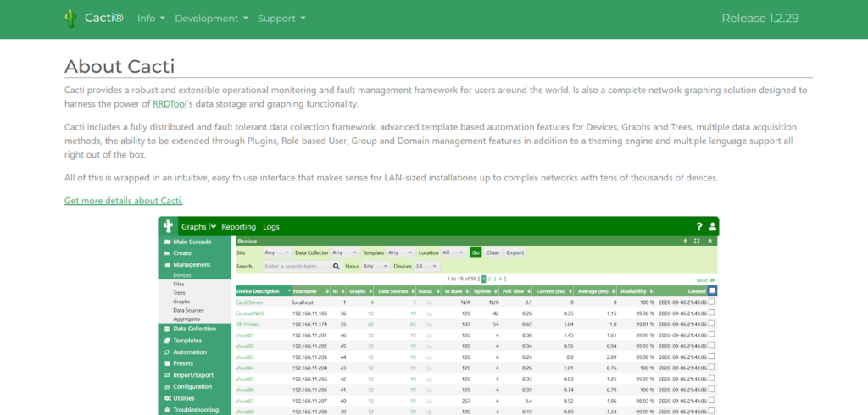Viewport: 868px width, 415px height.
Task: Click the Create chart icon
Action: [x=167, y=253]
